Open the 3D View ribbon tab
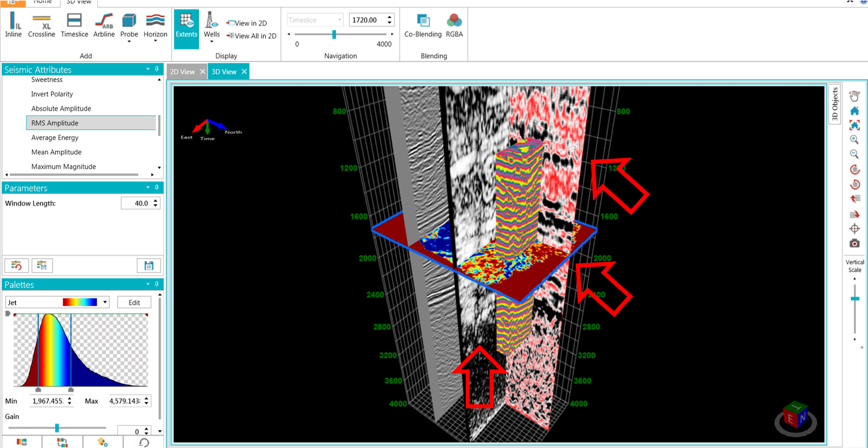The width and height of the screenshot is (868, 448). [79, 2]
